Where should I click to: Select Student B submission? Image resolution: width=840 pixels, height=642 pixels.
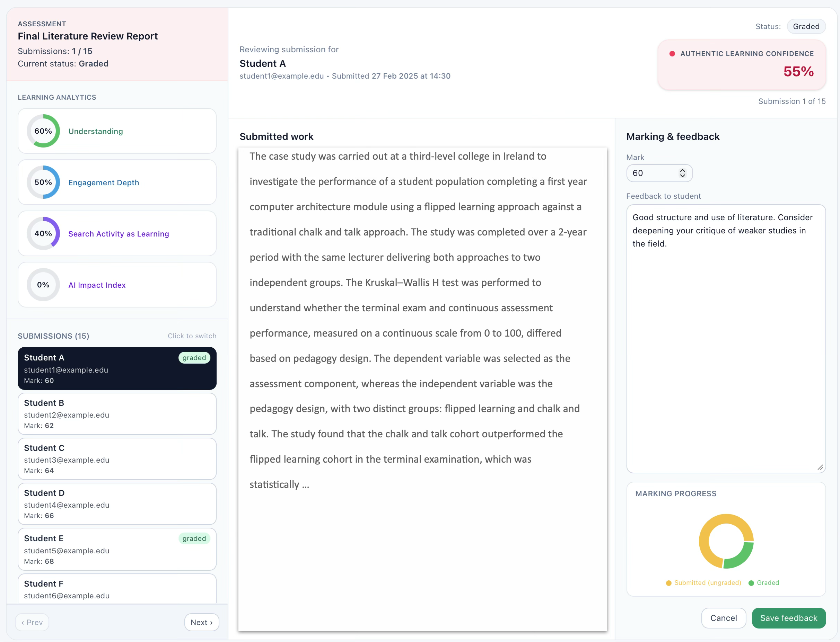(x=117, y=414)
